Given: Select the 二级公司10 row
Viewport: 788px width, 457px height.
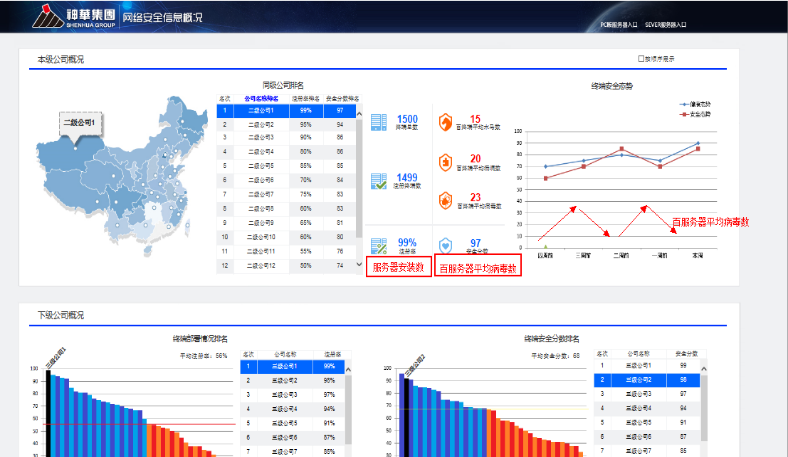Looking at the screenshot, I should tap(286, 237).
